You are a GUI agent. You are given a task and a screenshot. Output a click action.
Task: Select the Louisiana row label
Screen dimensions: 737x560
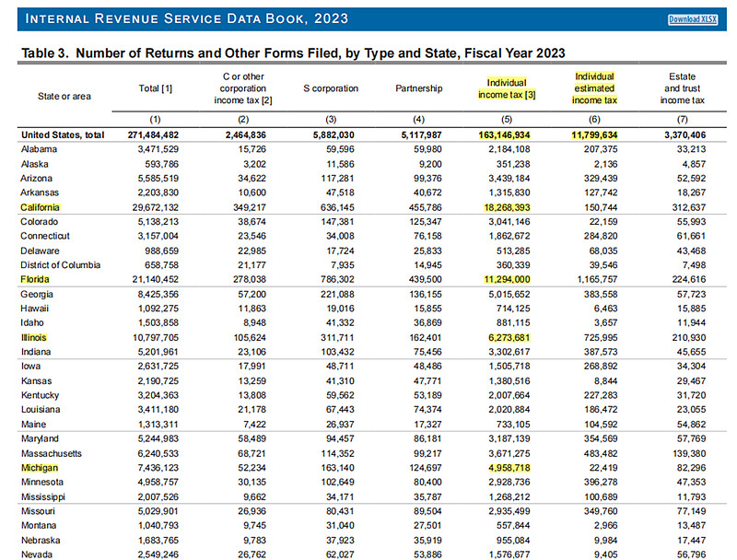pyautogui.click(x=41, y=409)
